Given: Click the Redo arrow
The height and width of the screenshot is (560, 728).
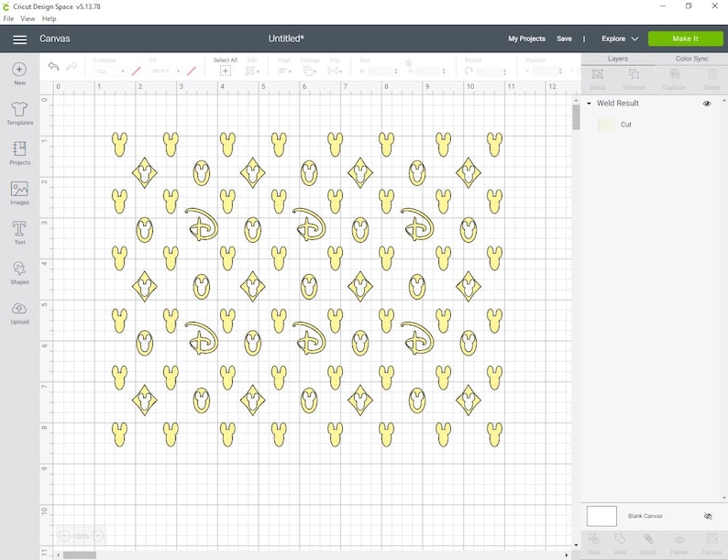Looking at the screenshot, I should [72, 66].
